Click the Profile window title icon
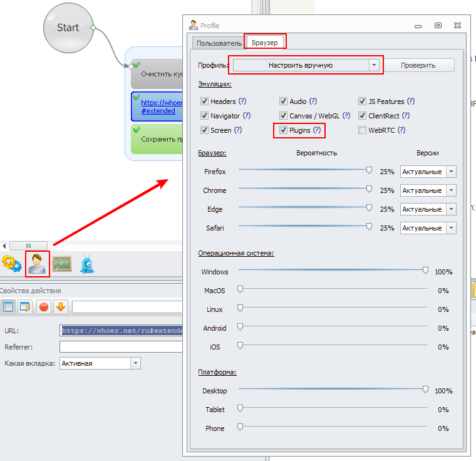This screenshot has height=461, width=476. [x=194, y=25]
